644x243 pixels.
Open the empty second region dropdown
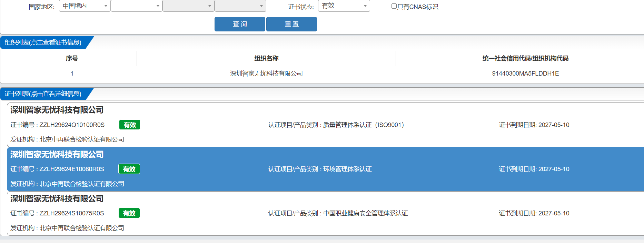coord(137,6)
